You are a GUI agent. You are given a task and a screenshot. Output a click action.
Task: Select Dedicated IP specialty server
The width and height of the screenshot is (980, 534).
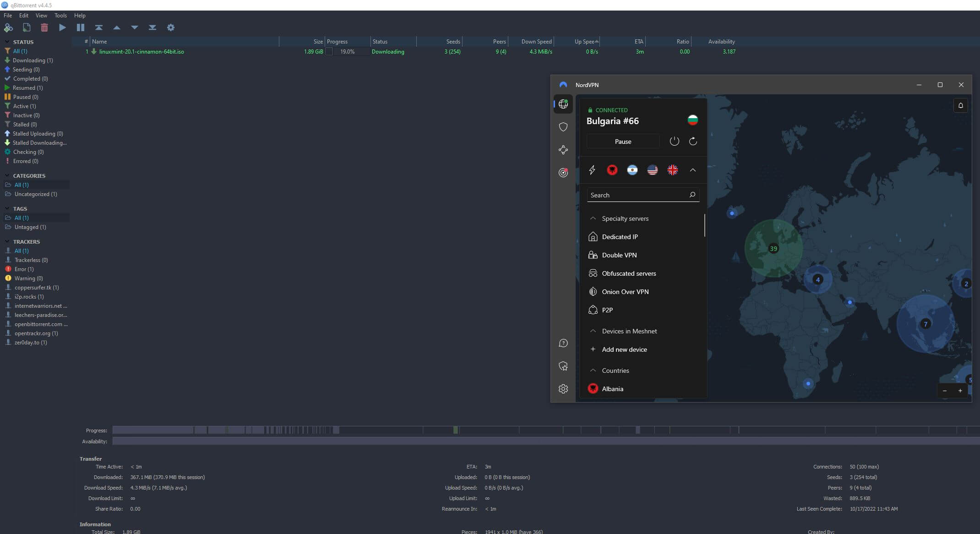620,237
